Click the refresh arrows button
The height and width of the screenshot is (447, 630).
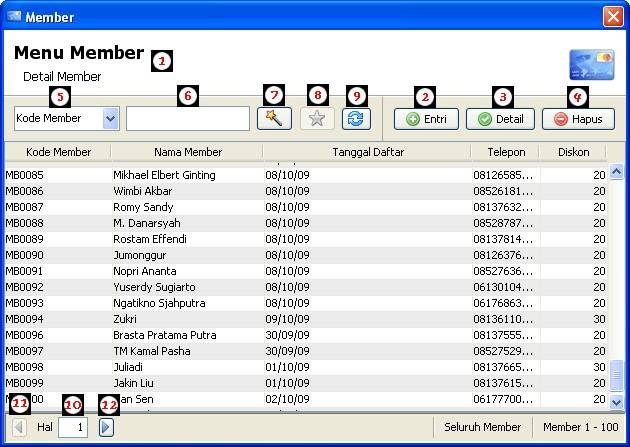pyautogui.click(x=356, y=119)
